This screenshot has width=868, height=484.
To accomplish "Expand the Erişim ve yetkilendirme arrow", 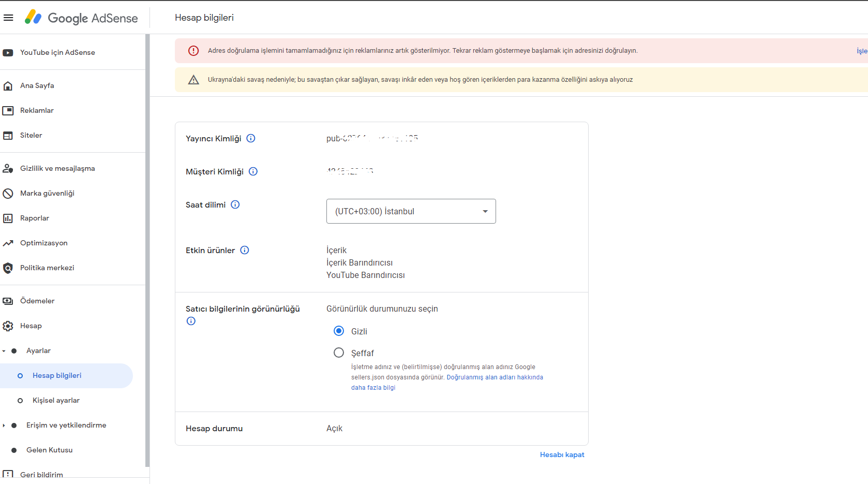I will point(4,426).
